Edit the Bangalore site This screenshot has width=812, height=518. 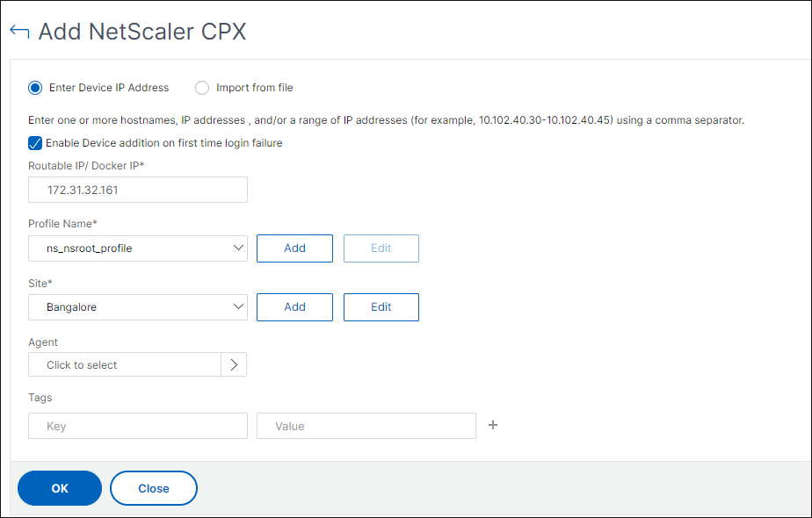click(381, 307)
